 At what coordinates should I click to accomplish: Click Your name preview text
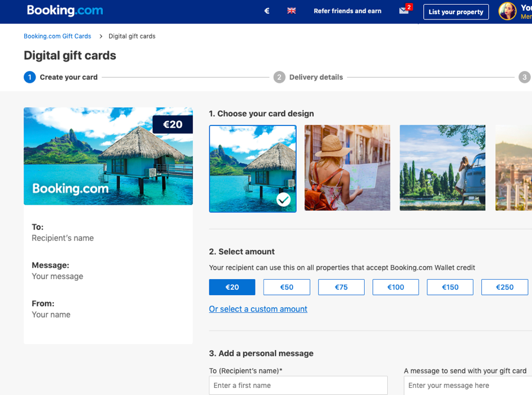pyautogui.click(x=51, y=315)
